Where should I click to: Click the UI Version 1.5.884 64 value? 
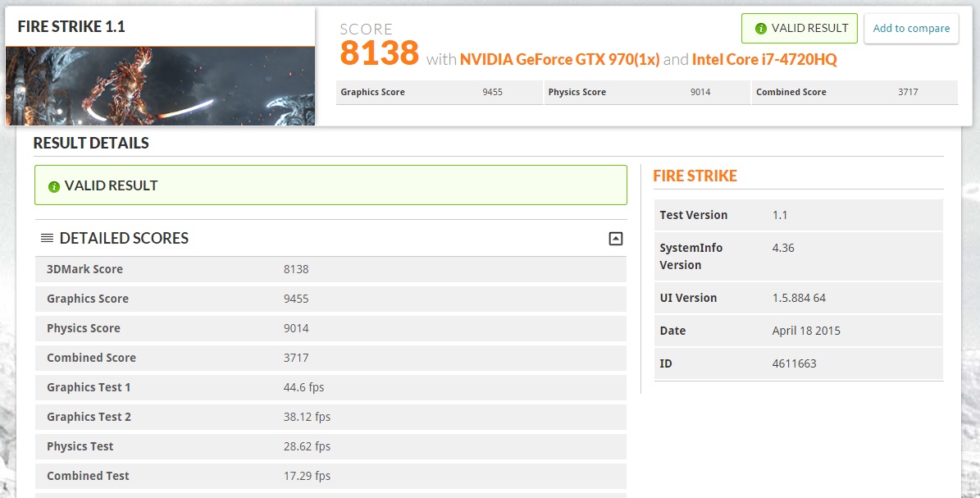tap(799, 298)
